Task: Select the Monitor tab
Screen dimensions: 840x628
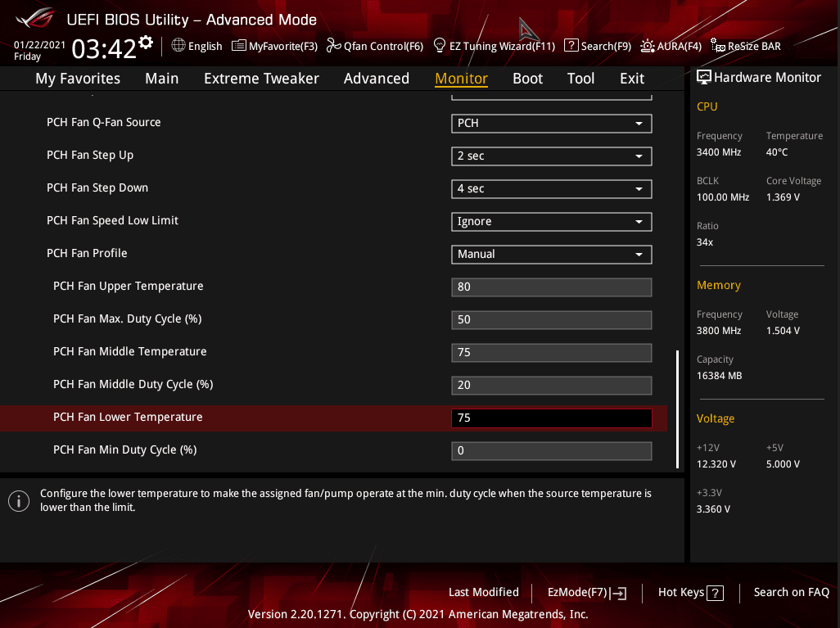Action: point(461,79)
